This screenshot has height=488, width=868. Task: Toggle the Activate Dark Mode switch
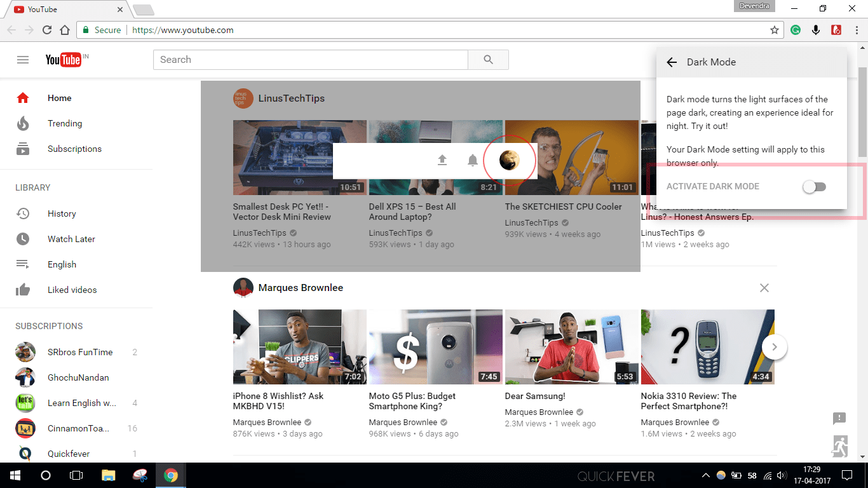point(814,187)
